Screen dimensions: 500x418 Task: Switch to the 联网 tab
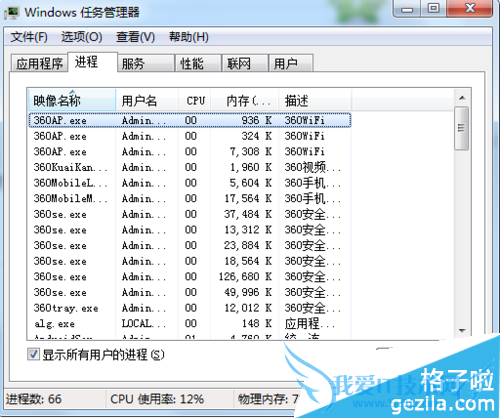(245, 63)
